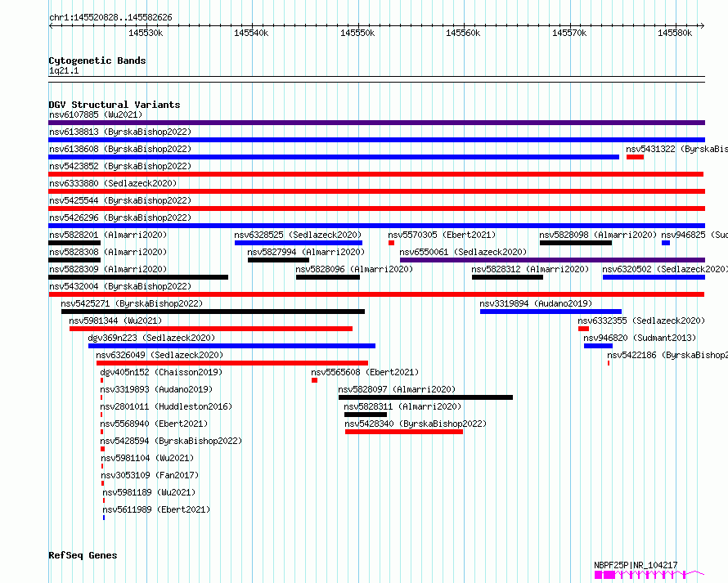This screenshot has width=728, height=583.
Task: Click nsv946820 (Sudmant2013) label
Action: [640, 338]
